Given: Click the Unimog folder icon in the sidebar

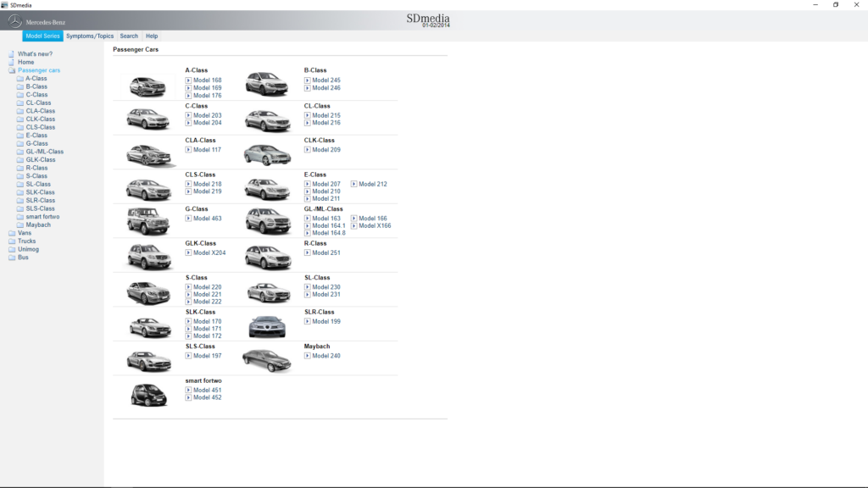Looking at the screenshot, I should [x=12, y=248].
